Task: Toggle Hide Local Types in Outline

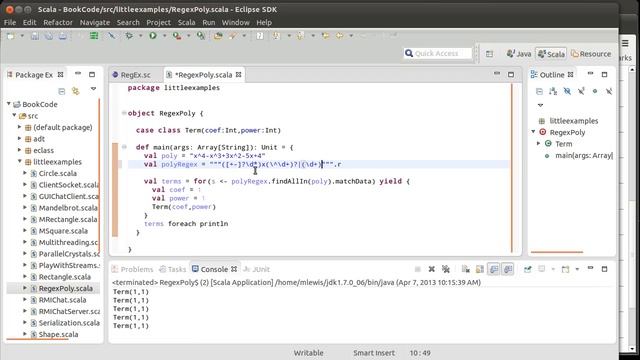Action: (x=609, y=91)
